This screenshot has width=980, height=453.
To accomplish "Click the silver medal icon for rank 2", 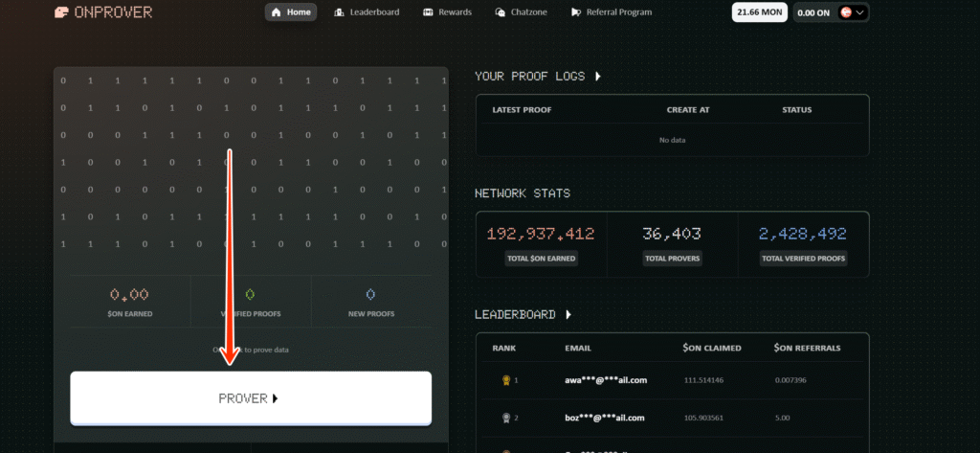I will click(x=505, y=418).
